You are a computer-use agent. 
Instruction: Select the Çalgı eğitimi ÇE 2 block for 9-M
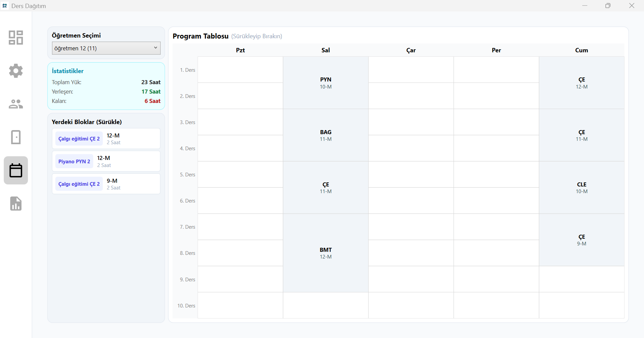click(x=106, y=184)
